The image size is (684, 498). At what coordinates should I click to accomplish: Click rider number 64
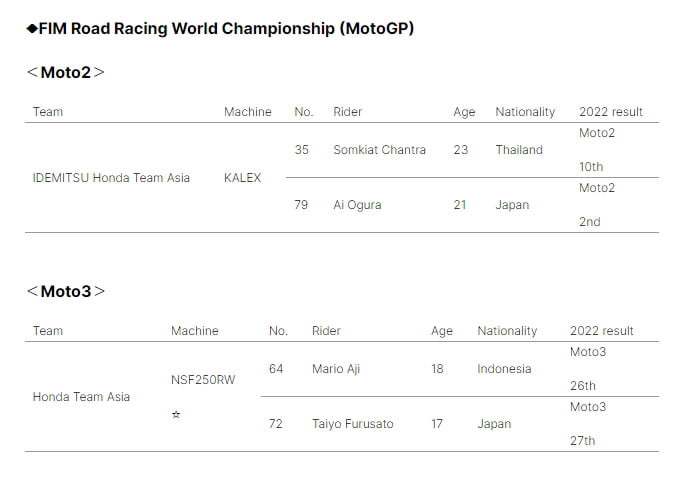click(x=276, y=369)
